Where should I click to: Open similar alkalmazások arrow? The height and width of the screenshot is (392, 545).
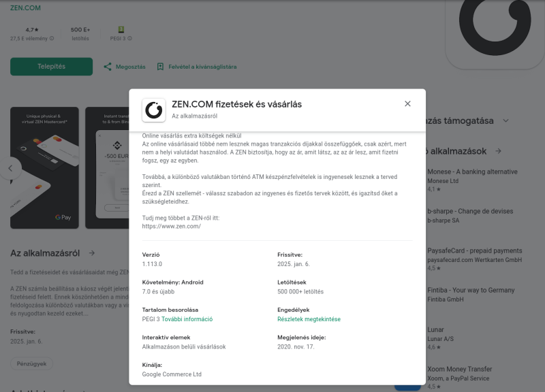pyautogui.click(x=499, y=151)
